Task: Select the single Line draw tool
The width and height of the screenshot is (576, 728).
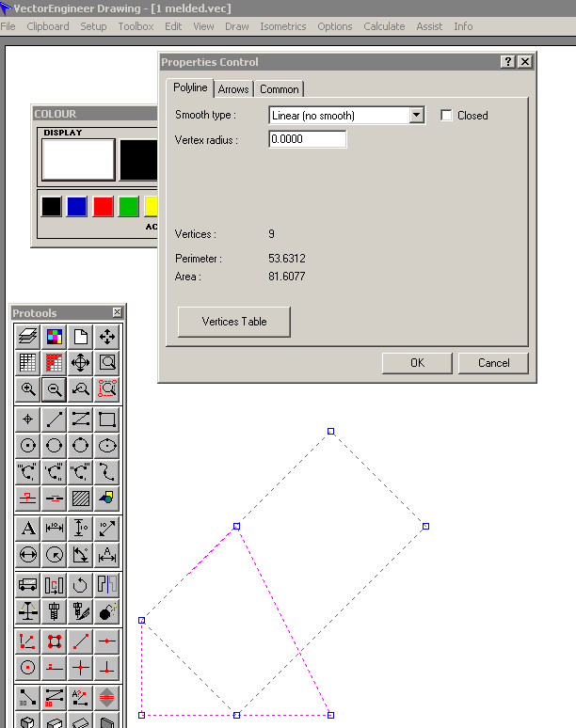Action: (x=55, y=419)
